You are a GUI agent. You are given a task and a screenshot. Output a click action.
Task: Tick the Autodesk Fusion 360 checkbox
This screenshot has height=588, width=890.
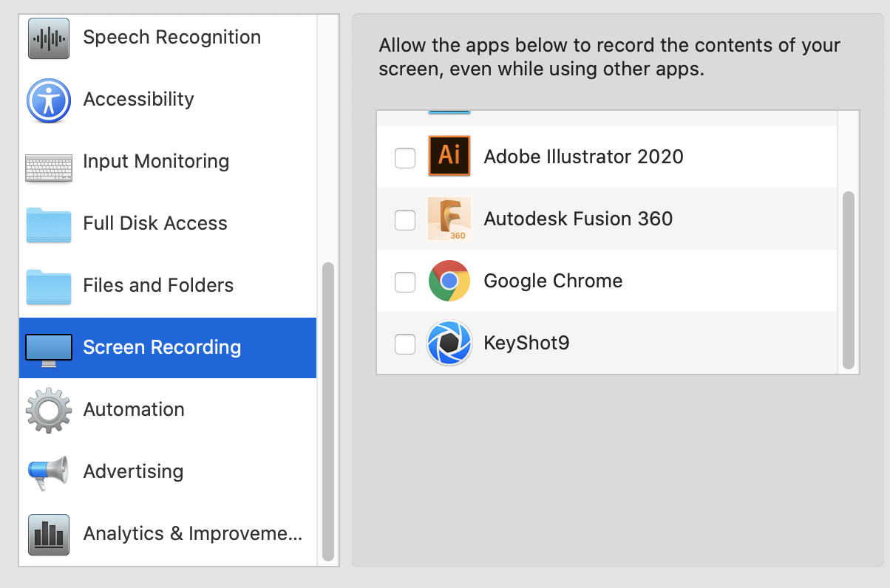tap(405, 219)
